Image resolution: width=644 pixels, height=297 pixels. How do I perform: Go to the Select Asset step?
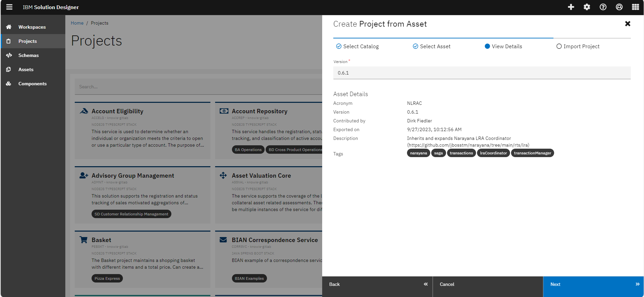coord(432,47)
